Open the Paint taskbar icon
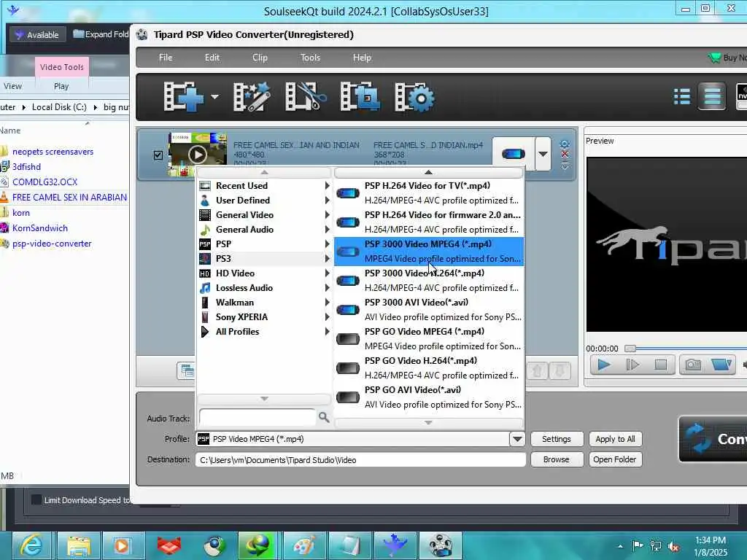Image resolution: width=747 pixels, height=560 pixels. pos(304,545)
